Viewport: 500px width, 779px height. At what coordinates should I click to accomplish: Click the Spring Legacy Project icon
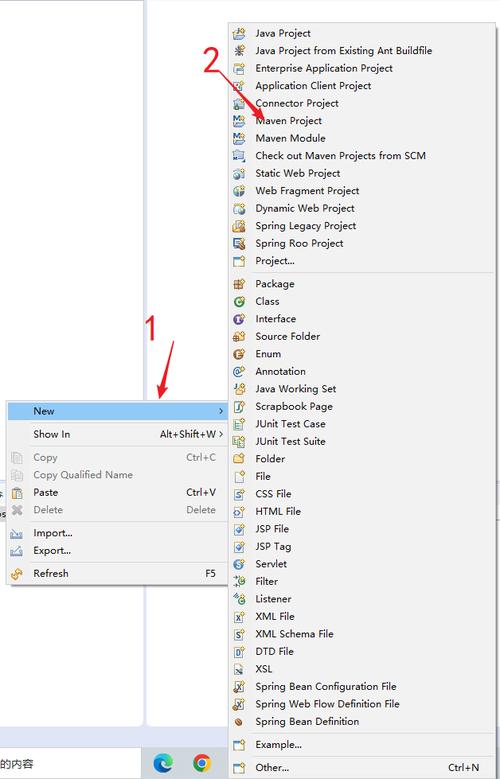point(239,226)
